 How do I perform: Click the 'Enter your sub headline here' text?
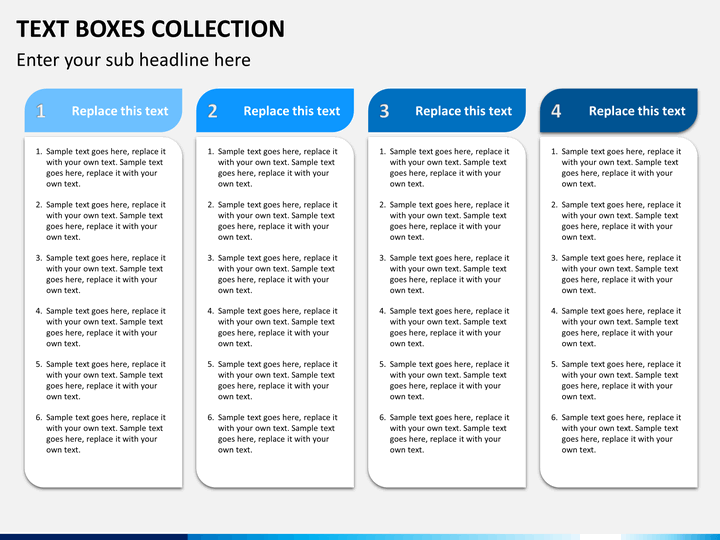point(134,60)
